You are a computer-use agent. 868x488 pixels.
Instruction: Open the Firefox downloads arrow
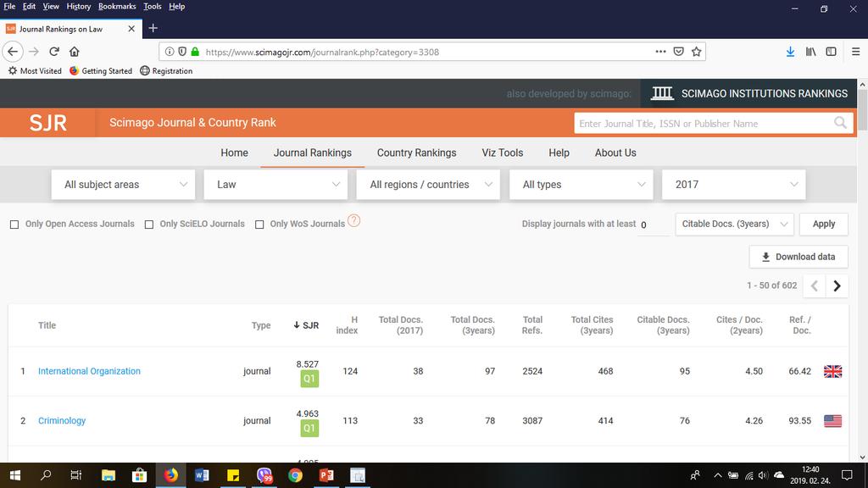pyautogui.click(x=791, y=52)
